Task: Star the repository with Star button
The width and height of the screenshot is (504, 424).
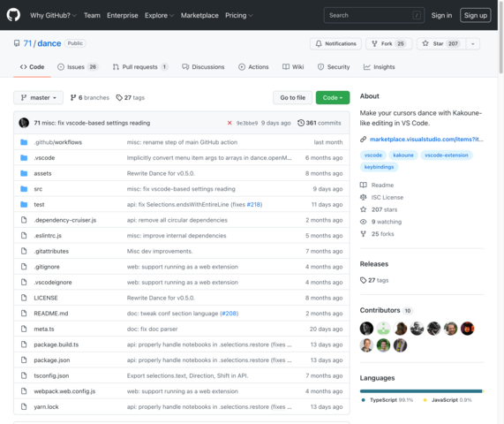Action: click(441, 44)
